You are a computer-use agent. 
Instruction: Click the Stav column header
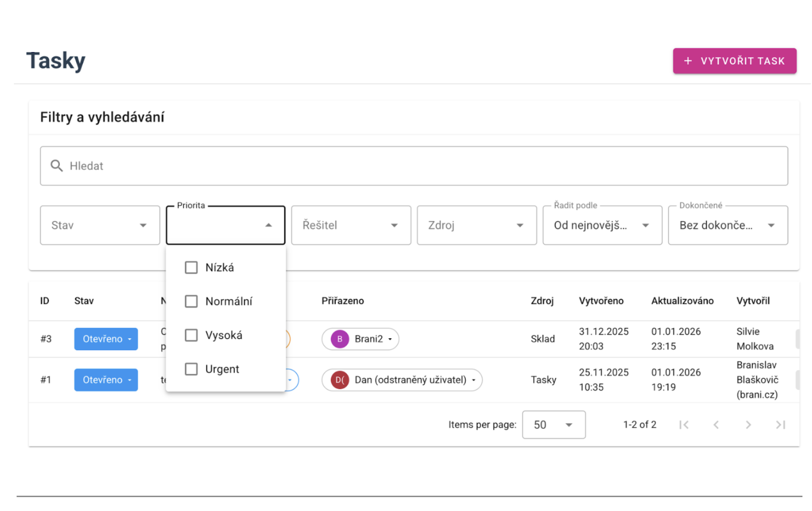coord(84,301)
